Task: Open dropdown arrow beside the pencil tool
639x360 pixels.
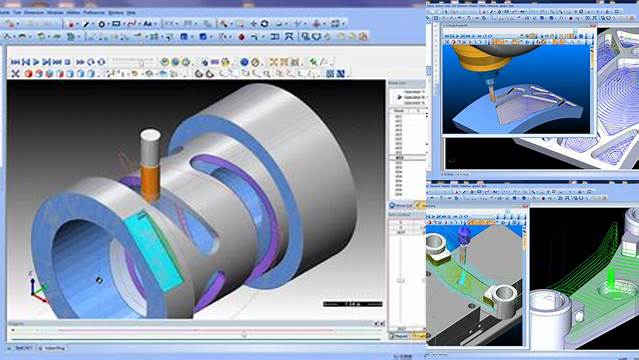Action: (x=93, y=24)
